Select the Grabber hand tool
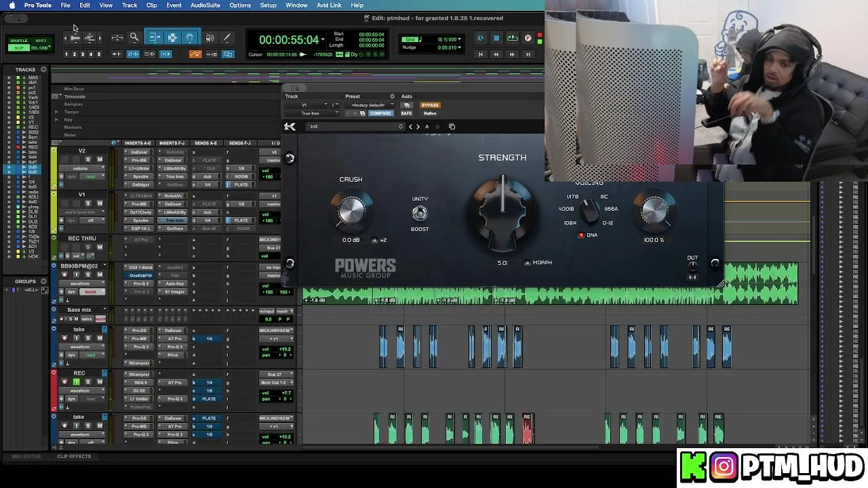This screenshot has width=868, height=488. (190, 37)
